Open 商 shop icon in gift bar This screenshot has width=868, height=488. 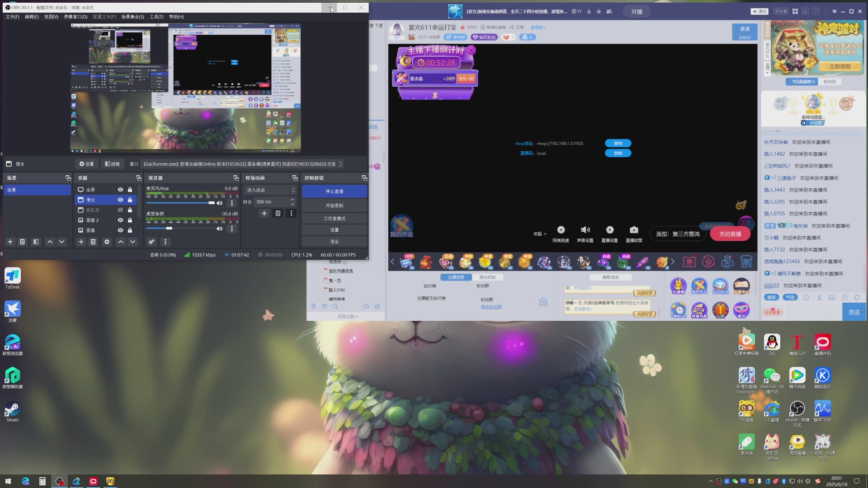coord(746,262)
